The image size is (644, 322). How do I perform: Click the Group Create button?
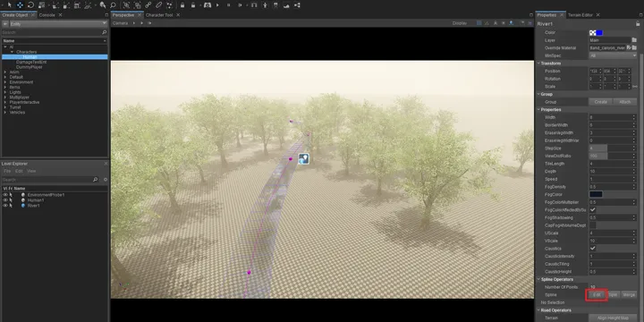tap(600, 102)
